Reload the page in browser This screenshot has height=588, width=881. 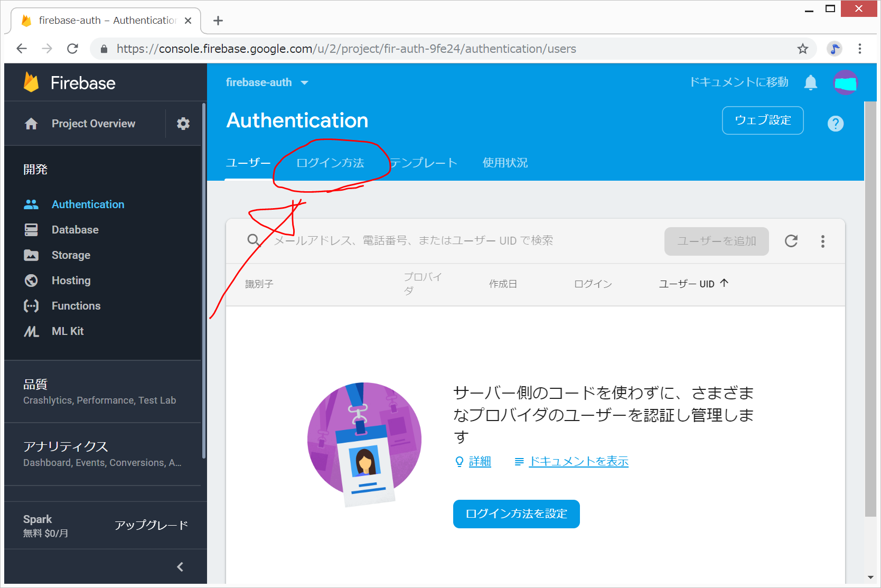tap(72, 49)
